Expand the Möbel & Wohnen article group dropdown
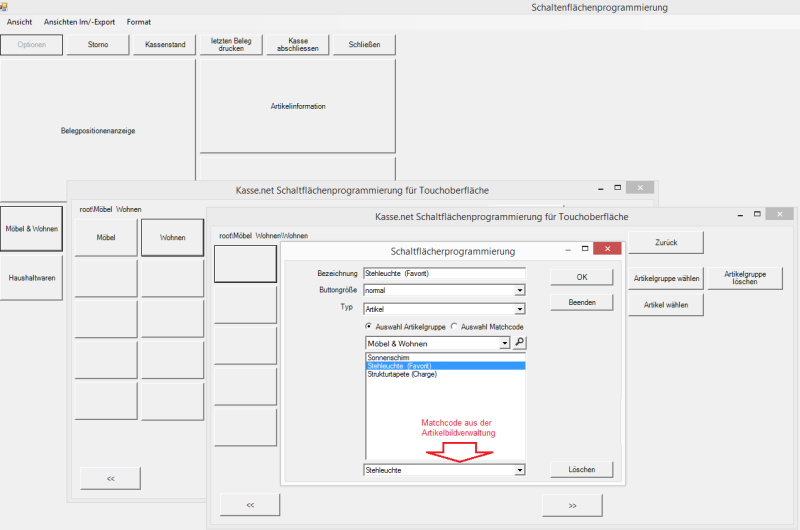 (505, 343)
